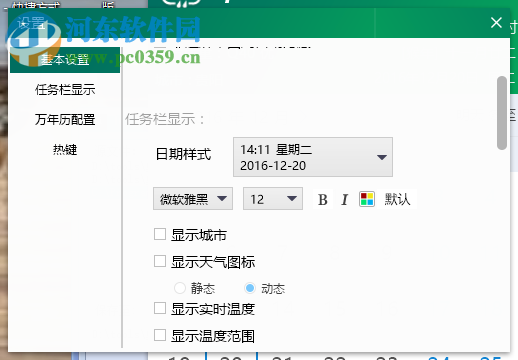Image resolution: width=518 pixels, height=360 pixels.
Task: Enable the 显示实时温度 checkbox
Action: click(x=160, y=308)
